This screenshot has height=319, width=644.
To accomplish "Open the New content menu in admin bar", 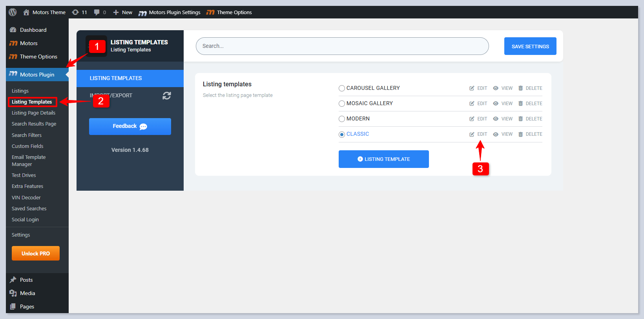I will pos(123,12).
